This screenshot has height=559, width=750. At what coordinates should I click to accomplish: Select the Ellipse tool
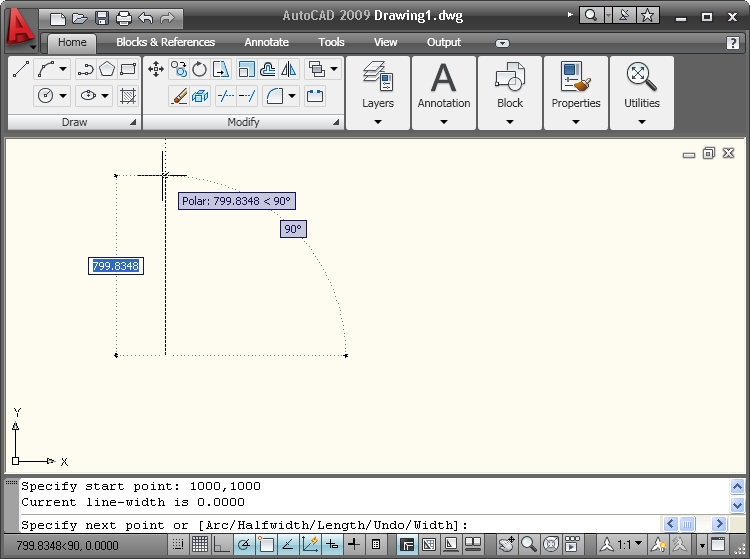[x=88, y=96]
